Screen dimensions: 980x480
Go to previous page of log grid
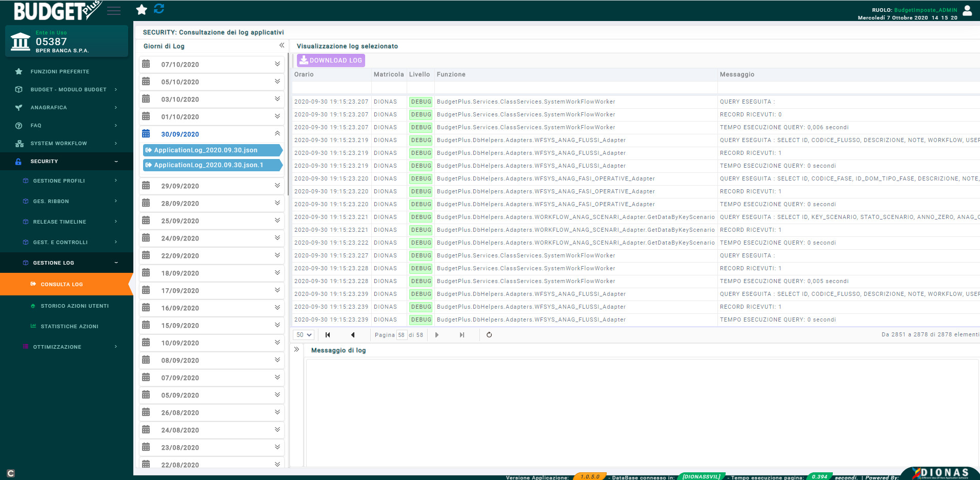[x=353, y=335]
